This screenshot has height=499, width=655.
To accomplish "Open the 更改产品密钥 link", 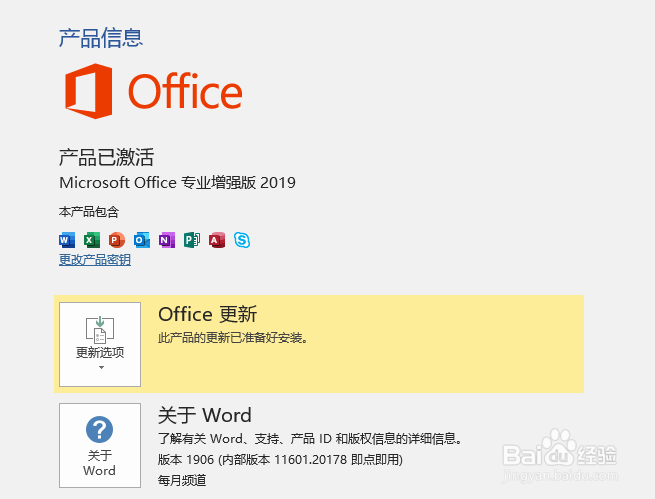I will [x=95, y=260].
